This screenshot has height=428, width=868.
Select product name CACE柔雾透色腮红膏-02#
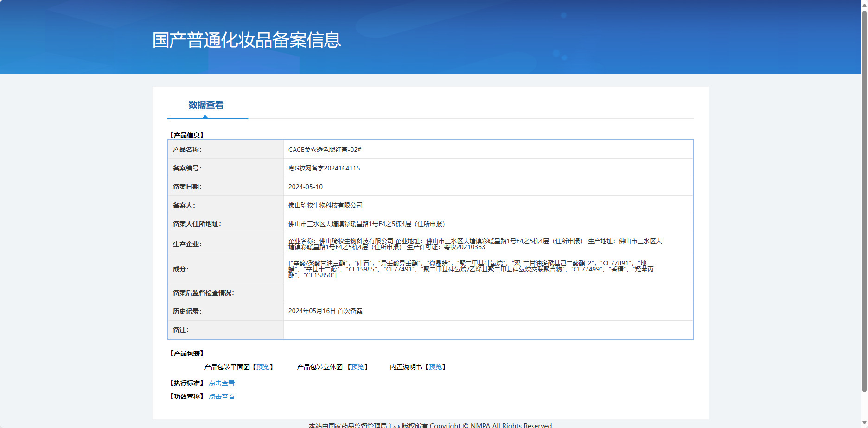[325, 150]
